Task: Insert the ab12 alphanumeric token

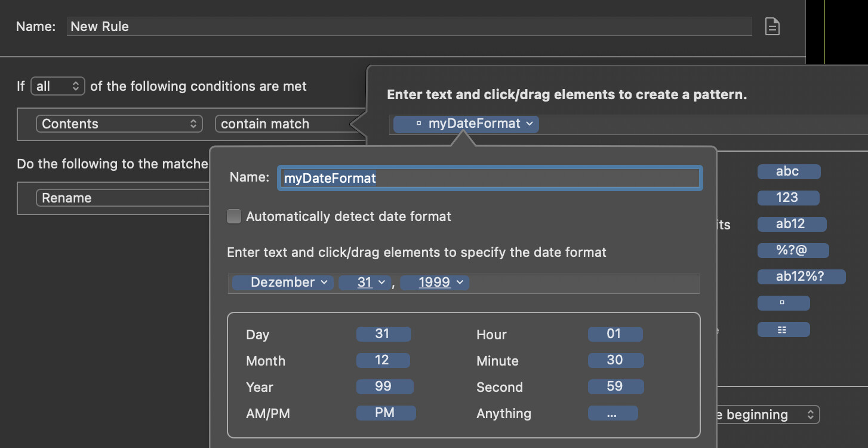Action: coord(792,224)
